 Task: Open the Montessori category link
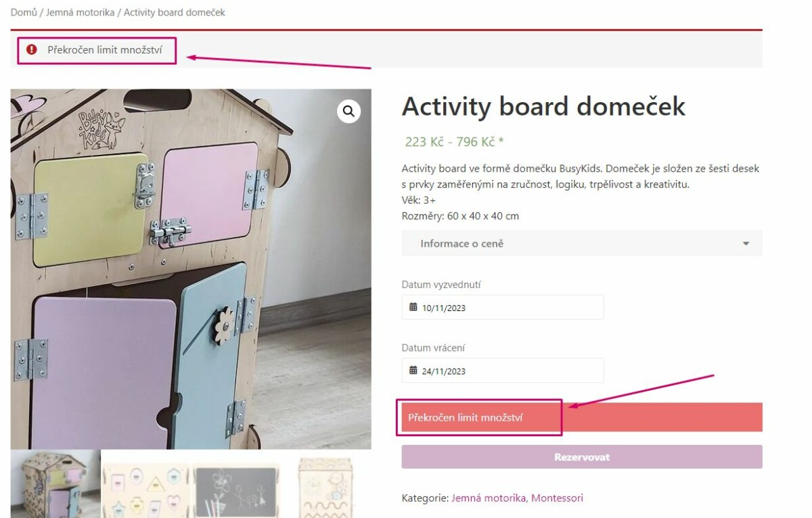click(x=557, y=498)
